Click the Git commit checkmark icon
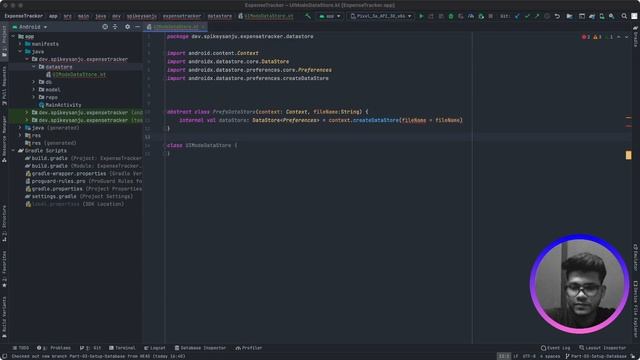The height and width of the screenshot is (360, 640). 527,16
